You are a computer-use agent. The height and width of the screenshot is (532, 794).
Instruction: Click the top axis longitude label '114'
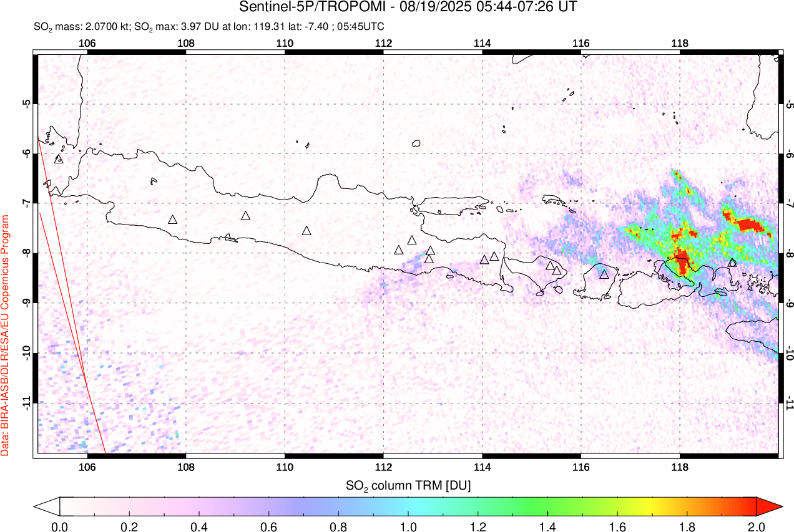(482, 43)
